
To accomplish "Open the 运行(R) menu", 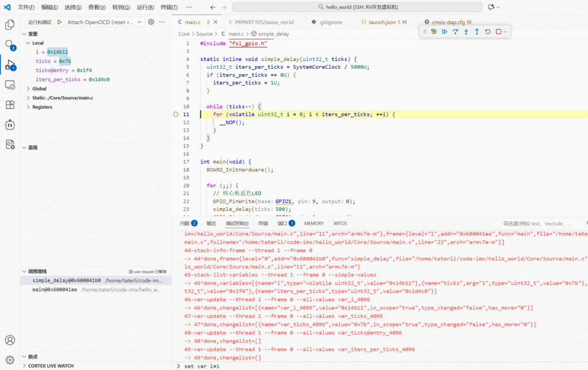I will pos(145,7).
